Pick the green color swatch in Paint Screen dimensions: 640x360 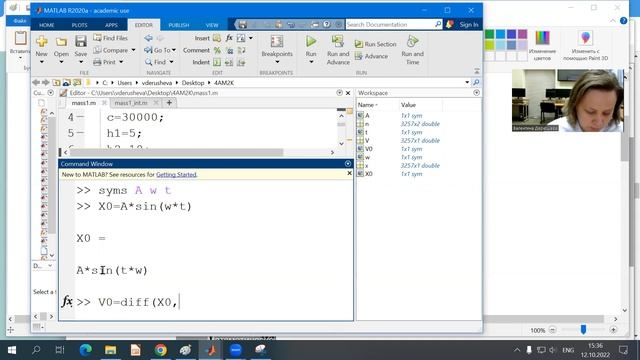489,34
